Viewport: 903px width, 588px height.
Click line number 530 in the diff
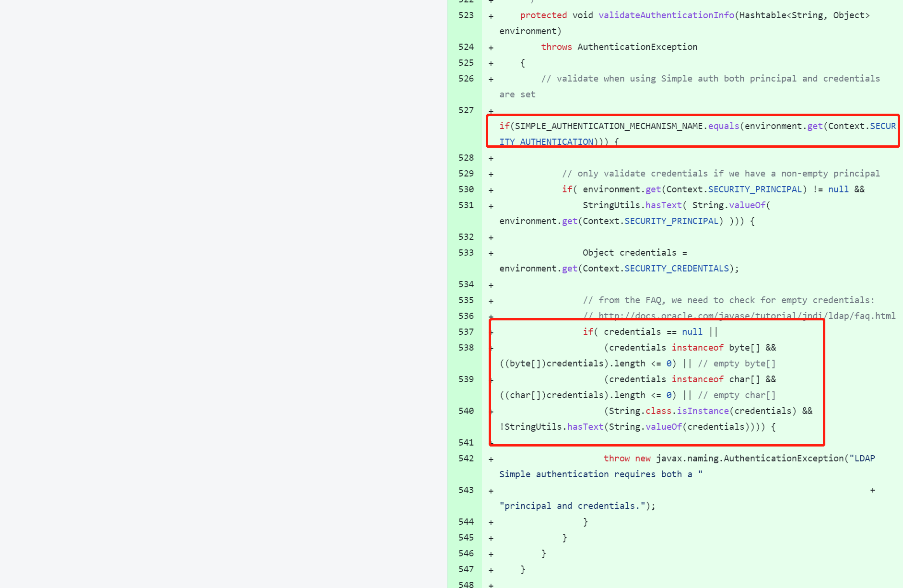466,189
